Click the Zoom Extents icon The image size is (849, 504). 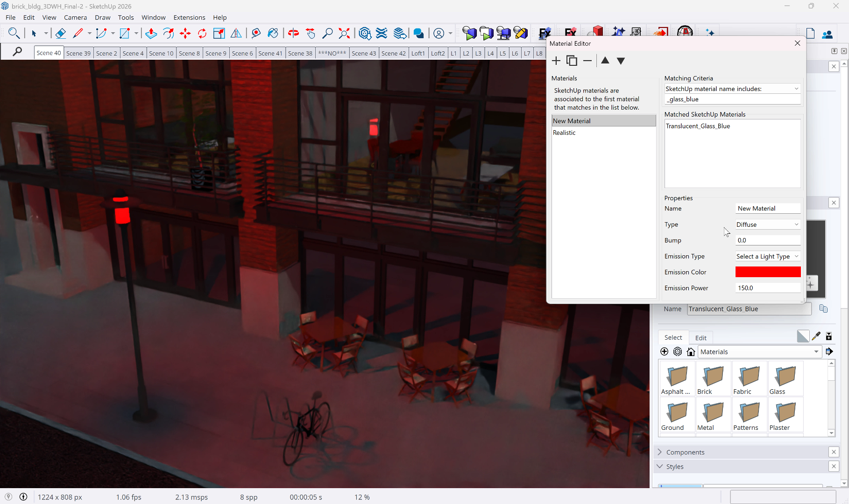pos(344,33)
